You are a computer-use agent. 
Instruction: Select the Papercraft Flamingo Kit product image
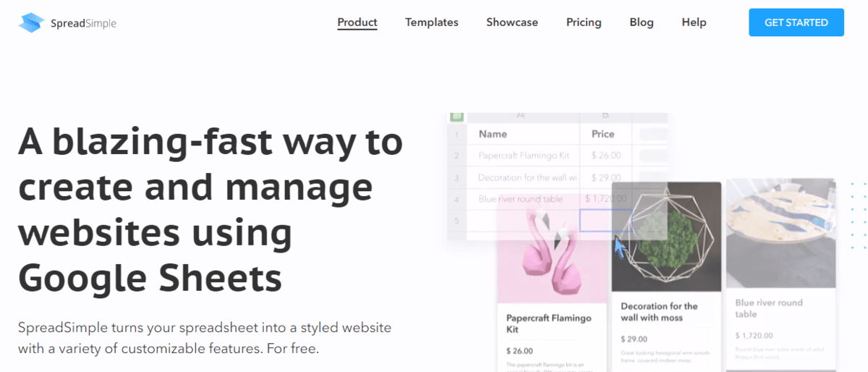click(x=551, y=249)
